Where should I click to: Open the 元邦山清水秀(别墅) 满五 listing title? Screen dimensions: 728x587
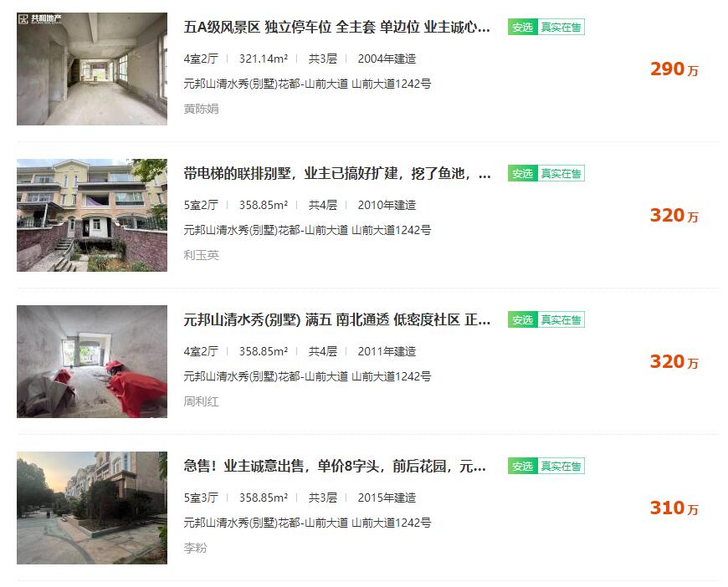(x=336, y=319)
